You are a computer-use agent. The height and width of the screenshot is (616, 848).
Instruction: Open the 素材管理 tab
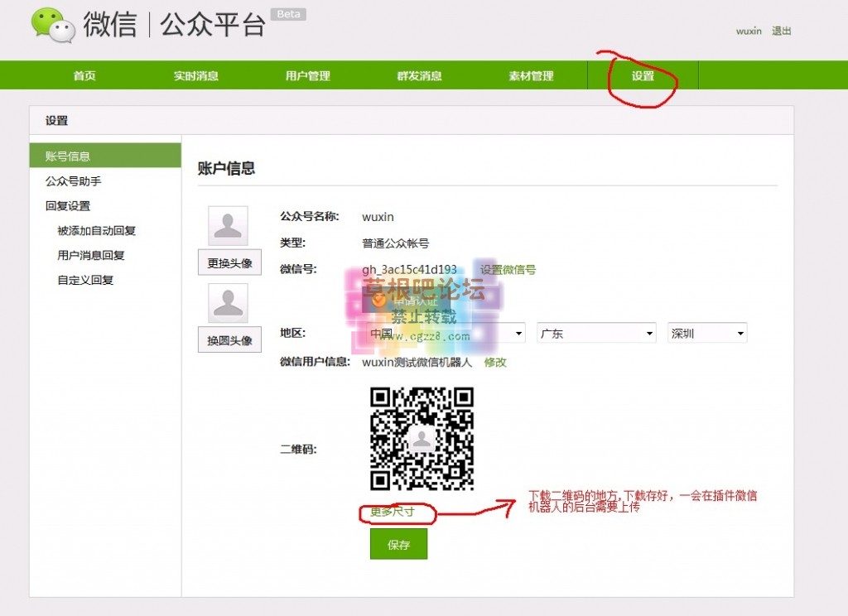[x=531, y=75]
